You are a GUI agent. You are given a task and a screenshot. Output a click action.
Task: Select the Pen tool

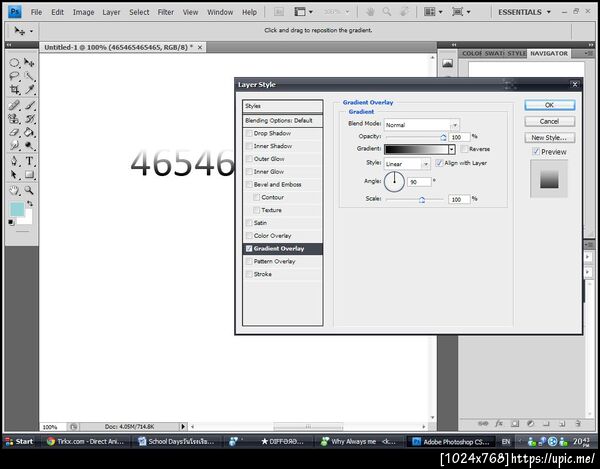[14, 161]
